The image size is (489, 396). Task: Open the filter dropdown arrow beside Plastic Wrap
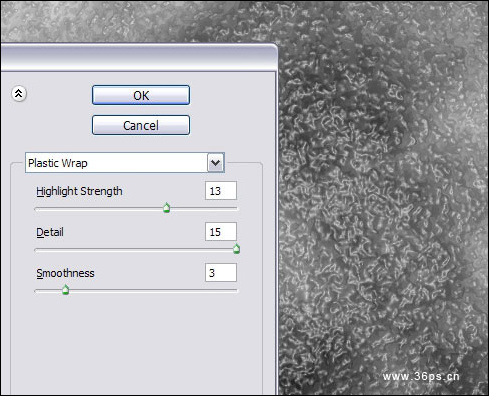coord(216,163)
